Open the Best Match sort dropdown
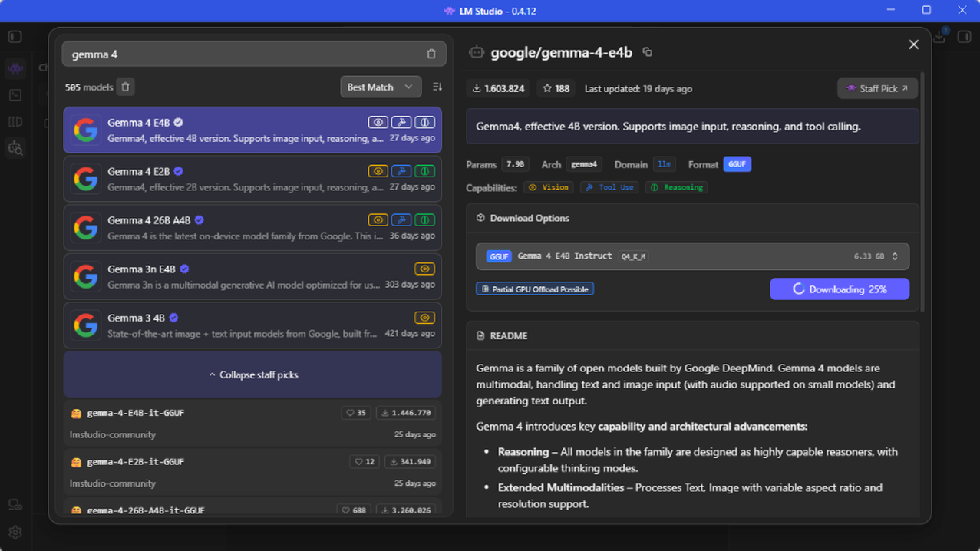 point(381,87)
